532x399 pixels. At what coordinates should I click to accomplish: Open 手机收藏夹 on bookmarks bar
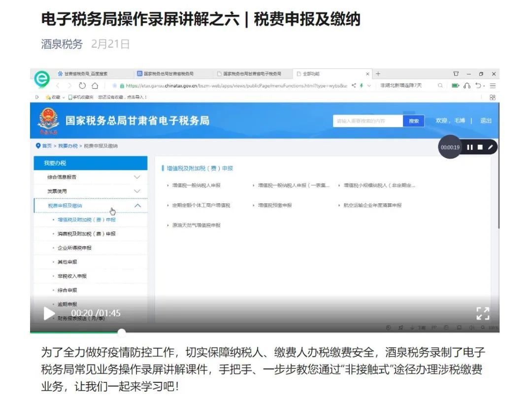(80, 97)
